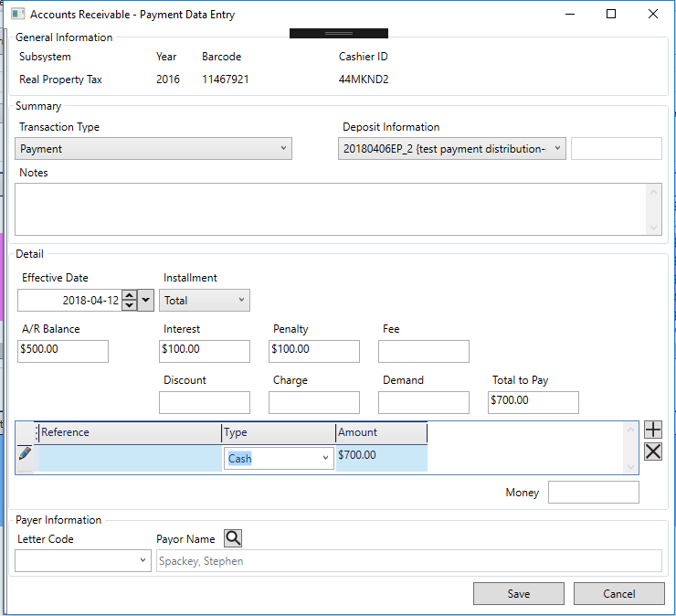This screenshot has width=676, height=616.
Task: Click the Reference column header
Action: coord(128,432)
